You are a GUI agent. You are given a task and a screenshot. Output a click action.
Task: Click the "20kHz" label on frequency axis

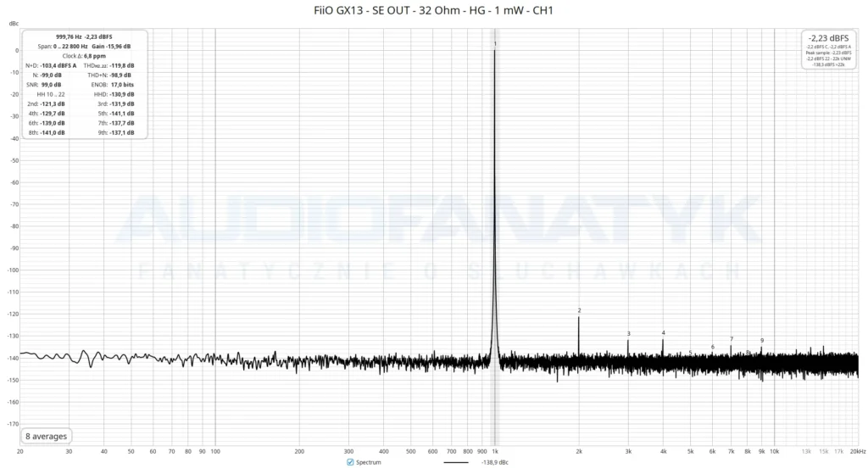(858, 451)
